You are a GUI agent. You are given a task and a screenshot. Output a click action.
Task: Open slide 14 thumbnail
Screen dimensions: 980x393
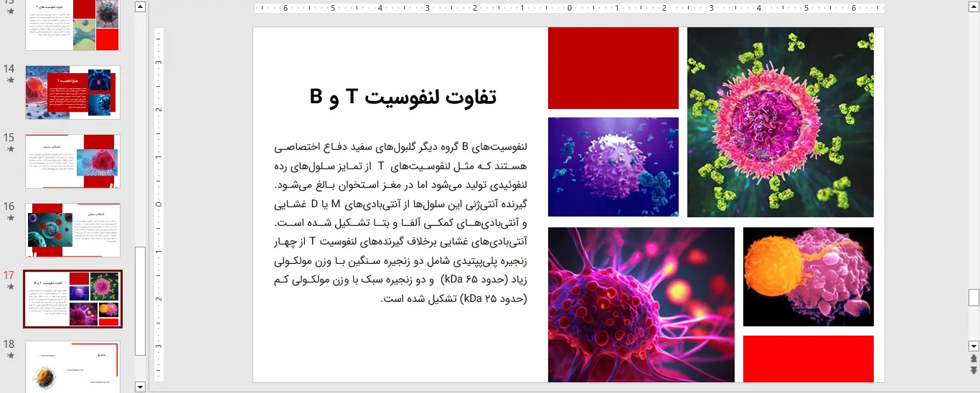coord(72,93)
